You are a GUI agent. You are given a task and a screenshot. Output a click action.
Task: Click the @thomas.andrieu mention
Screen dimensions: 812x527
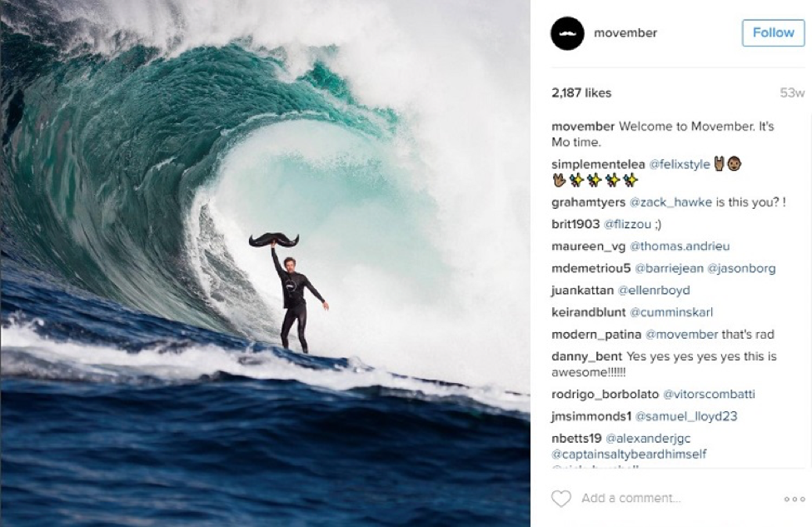click(680, 246)
